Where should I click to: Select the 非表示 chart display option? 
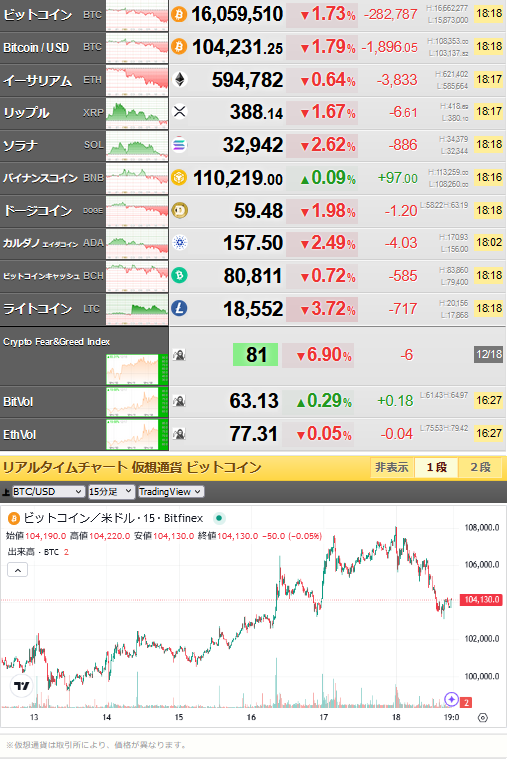[x=392, y=467]
